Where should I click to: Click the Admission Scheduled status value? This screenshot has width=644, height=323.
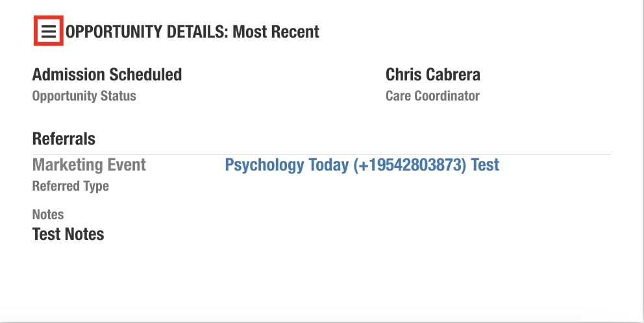[107, 75]
